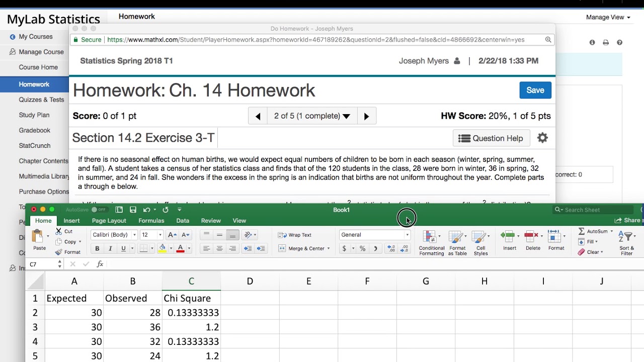This screenshot has height=362, width=644.
Task: Switch to the Insert ribbon tab
Action: (71, 221)
